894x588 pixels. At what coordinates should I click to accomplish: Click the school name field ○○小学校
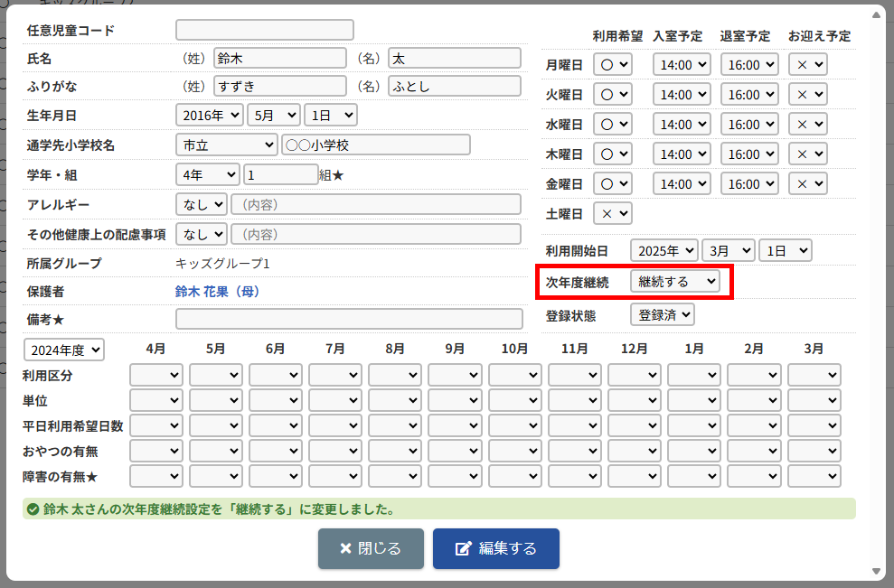(375, 145)
